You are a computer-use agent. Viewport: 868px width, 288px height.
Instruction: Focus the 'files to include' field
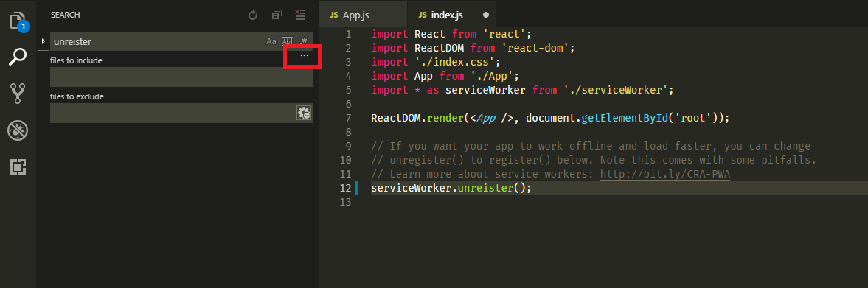[181, 77]
